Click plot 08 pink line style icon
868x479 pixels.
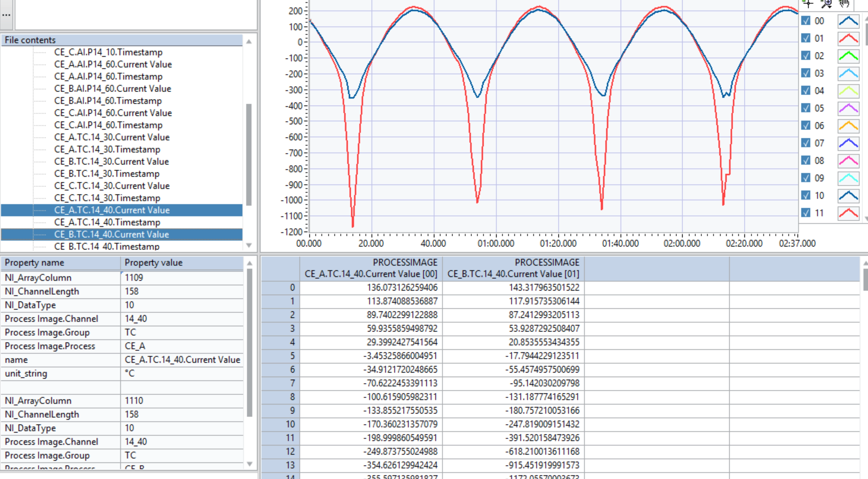point(848,161)
